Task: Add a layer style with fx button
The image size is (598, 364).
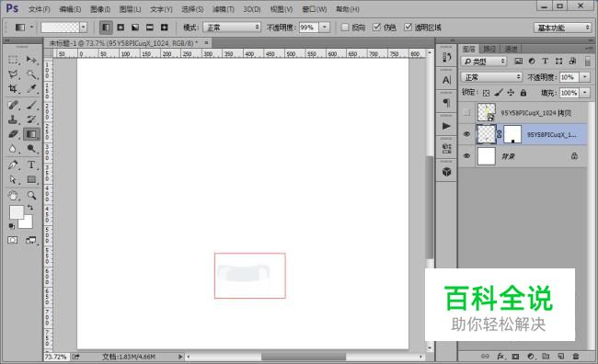Action: pyautogui.click(x=500, y=357)
